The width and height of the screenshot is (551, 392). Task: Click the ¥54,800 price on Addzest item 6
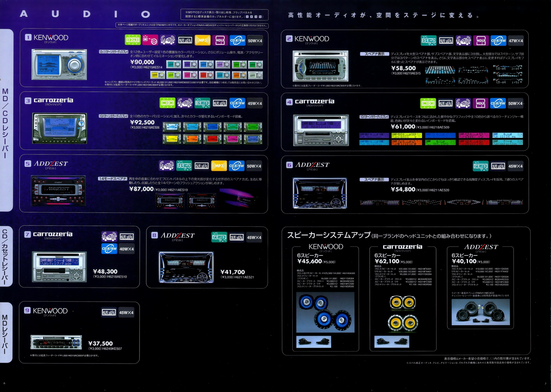click(x=403, y=189)
